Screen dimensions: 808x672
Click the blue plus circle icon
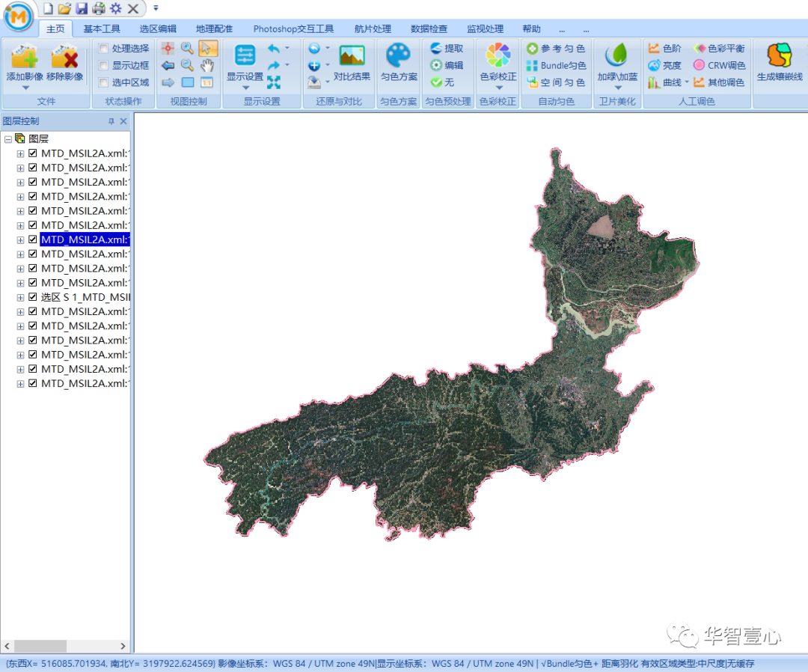[x=314, y=65]
